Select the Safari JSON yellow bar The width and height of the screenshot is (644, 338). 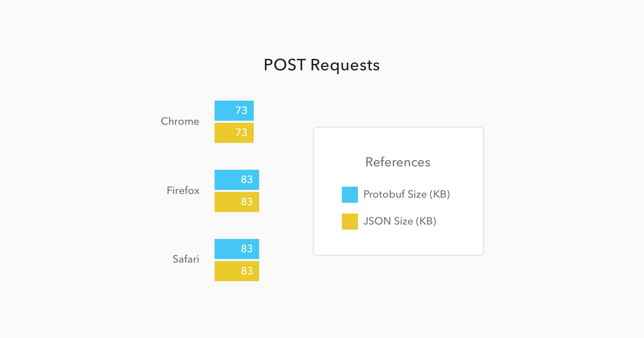(x=237, y=271)
